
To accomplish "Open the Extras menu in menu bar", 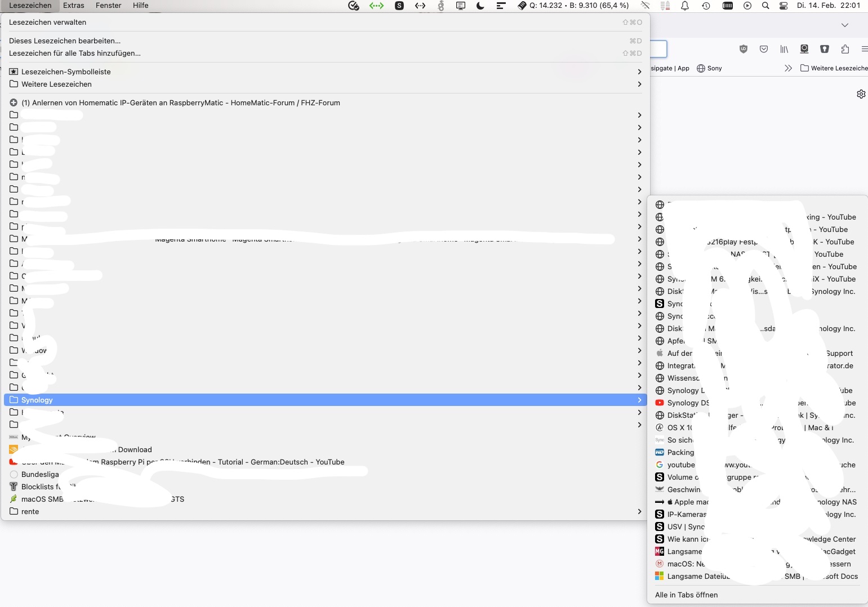I will pyautogui.click(x=73, y=6).
